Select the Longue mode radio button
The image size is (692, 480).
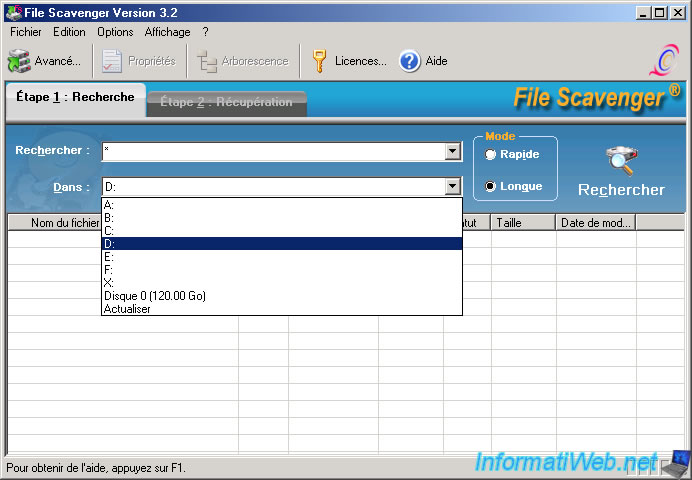pyautogui.click(x=490, y=186)
